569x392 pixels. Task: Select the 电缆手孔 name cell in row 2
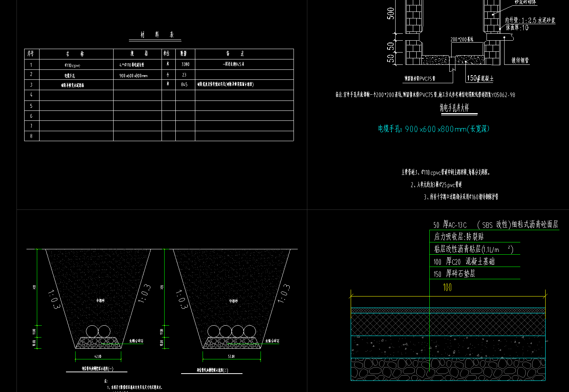tap(70, 76)
